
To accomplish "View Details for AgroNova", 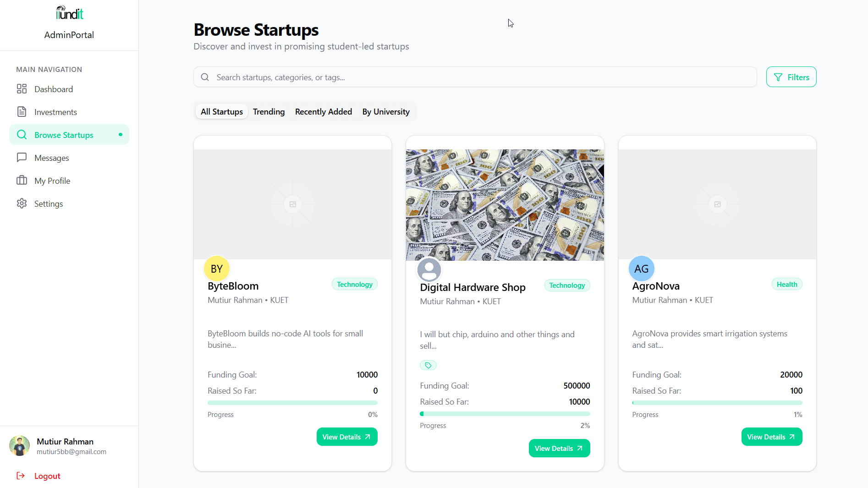I will (x=772, y=437).
